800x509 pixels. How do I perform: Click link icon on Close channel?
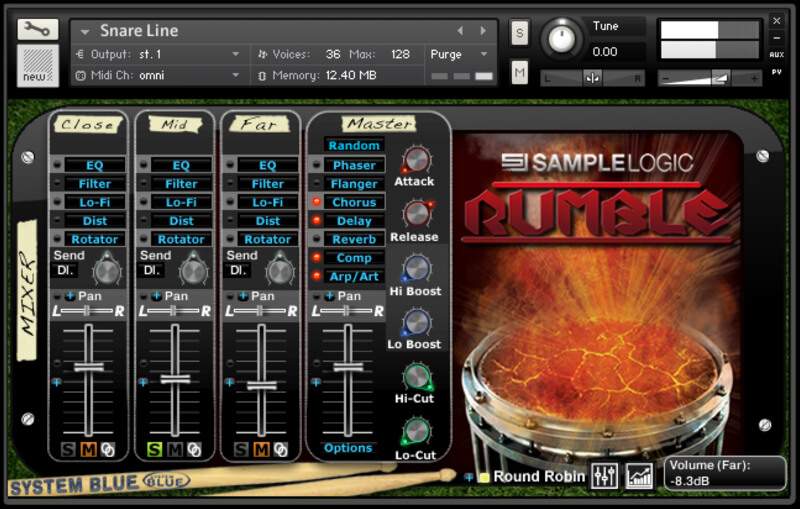(x=108, y=449)
